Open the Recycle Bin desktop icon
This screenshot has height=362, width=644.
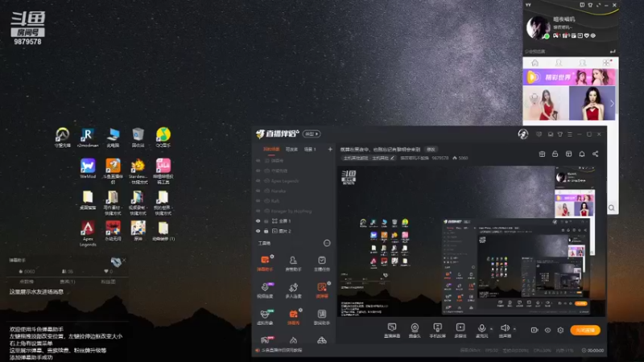click(138, 137)
